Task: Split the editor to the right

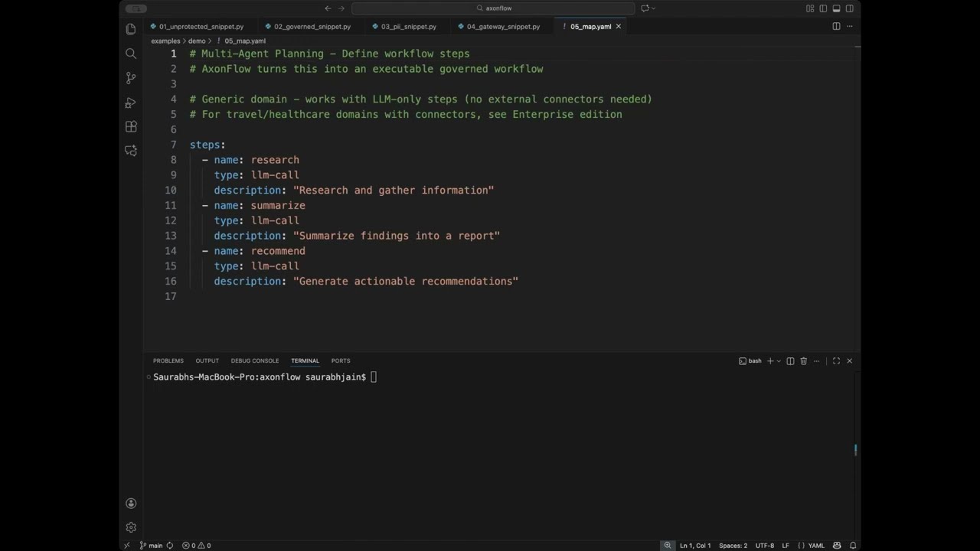Action: [x=836, y=26]
